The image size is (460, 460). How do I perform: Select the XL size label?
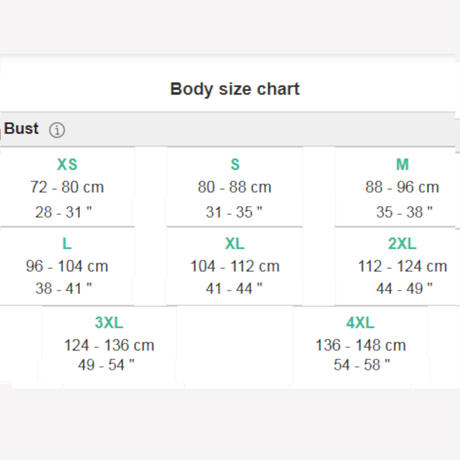(235, 244)
